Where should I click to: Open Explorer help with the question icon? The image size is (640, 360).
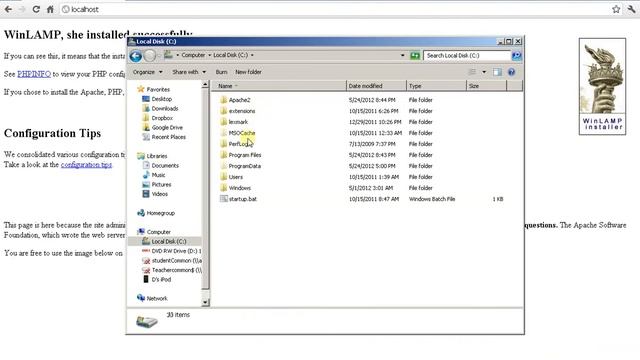[x=511, y=72]
